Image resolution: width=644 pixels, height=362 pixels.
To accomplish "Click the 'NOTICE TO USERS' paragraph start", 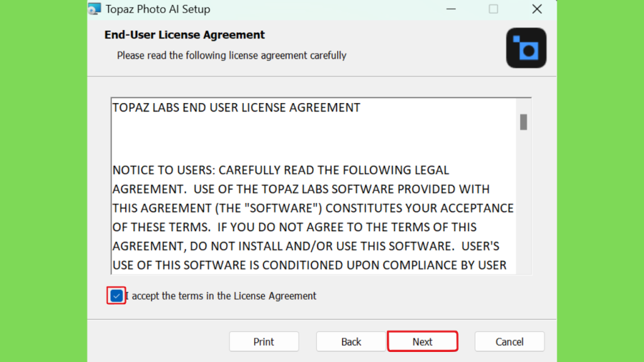I will point(164,170).
